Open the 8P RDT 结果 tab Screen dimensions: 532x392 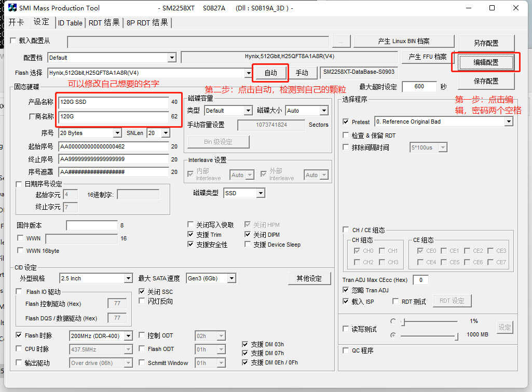coord(147,23)
